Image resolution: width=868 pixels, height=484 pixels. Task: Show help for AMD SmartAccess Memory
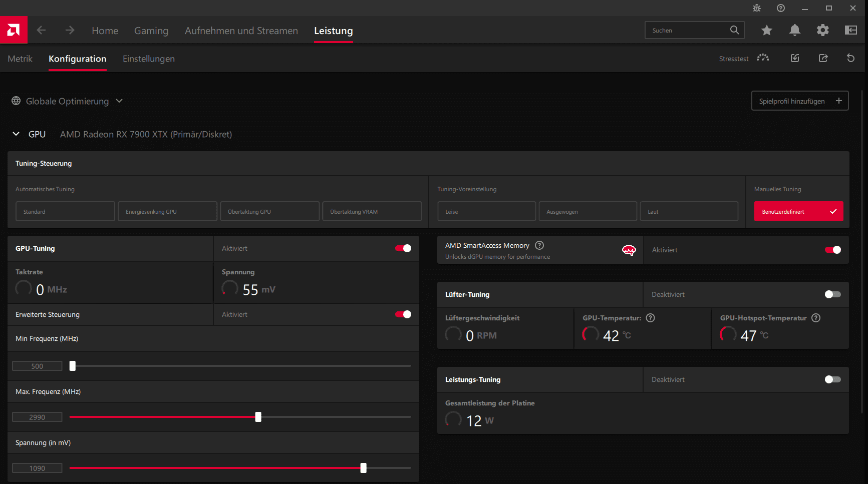539,245
